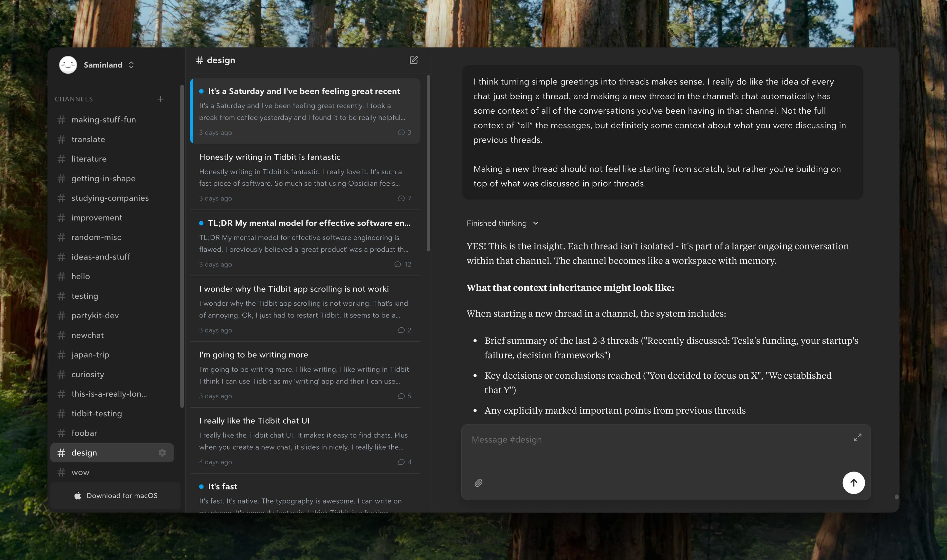Viewport: 947px width, 560px height.
Task: Click reply count on TL;DR thread
Action: [403, 264]
